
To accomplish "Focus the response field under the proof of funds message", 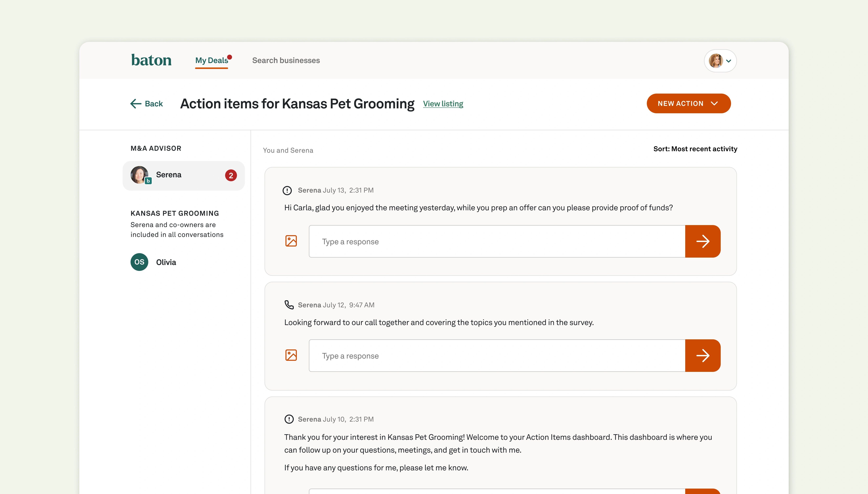I will pos(497,241).
